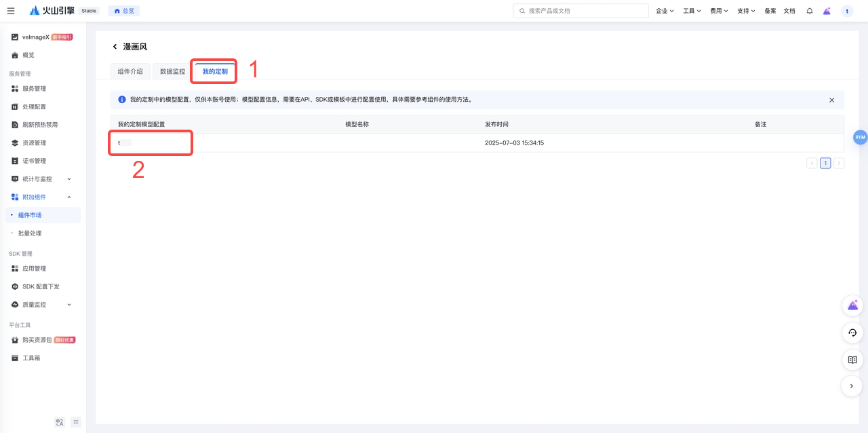Screen dimensions: 868x433
Task: Go to 概览 in the sidebar
Action: (x=28, y=55)
